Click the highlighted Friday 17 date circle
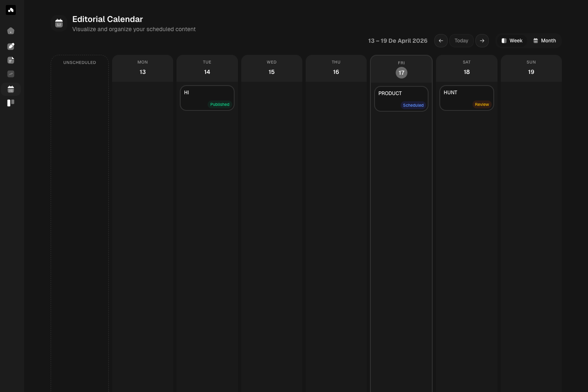 point(402,73)
